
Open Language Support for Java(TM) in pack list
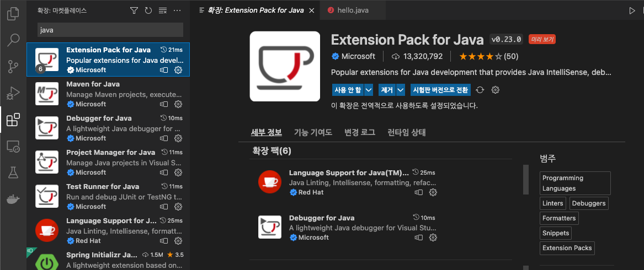point(349,172)
